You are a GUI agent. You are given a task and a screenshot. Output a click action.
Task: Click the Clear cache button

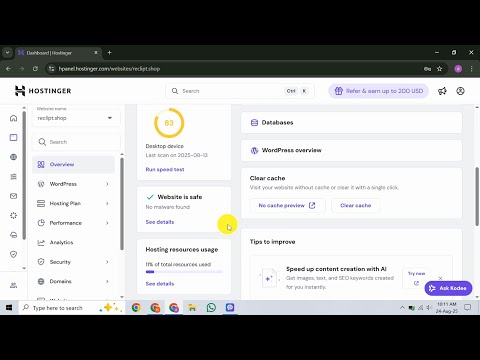355,205
